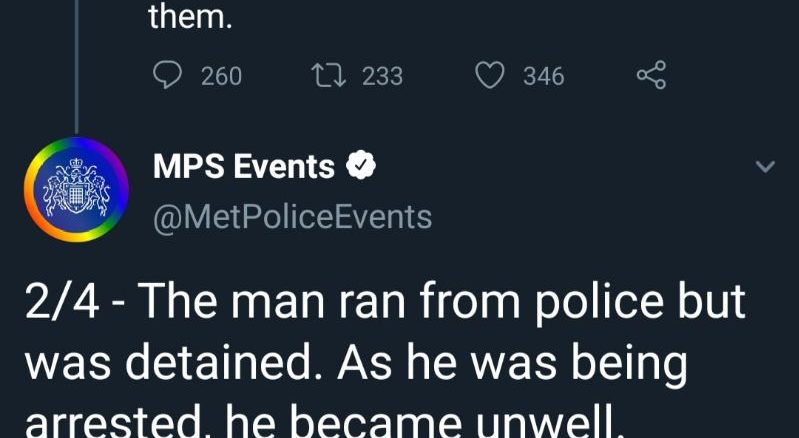Open the MPS Events display name
799x438 pixels.
pyautogui.click(x=244, y=166)
